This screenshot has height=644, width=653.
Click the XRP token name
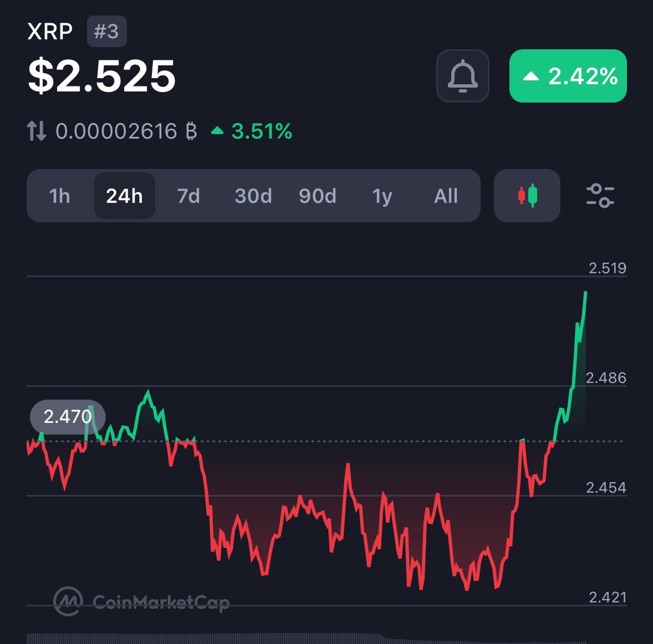pyautogui.click(x=51, y=31)
